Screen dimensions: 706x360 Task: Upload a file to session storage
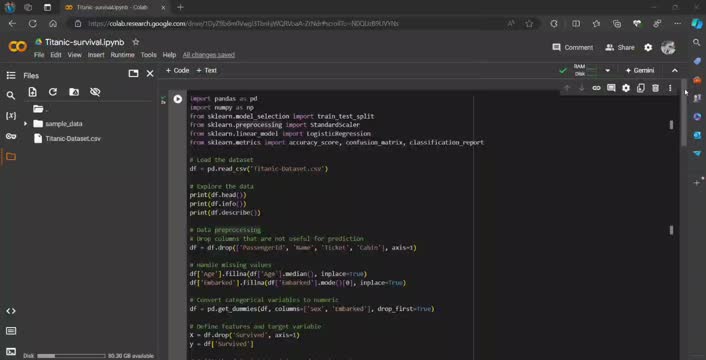point(32,92)
